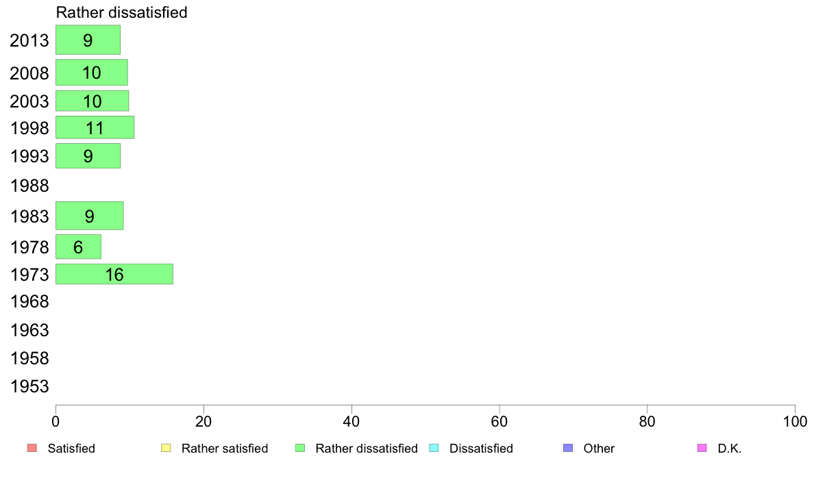Click the 1998 bar showing 11
The image size is (814, 504).
click(x=95, y=127)
